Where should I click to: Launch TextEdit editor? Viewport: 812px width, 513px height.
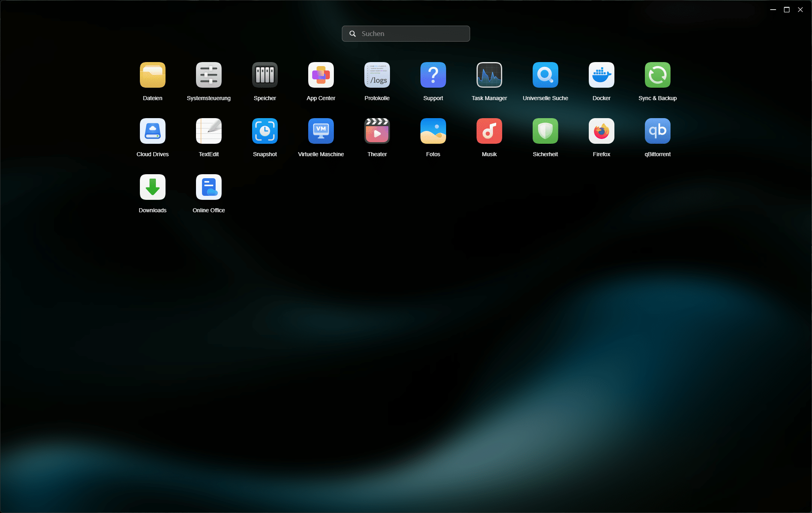tap(208, 131)
